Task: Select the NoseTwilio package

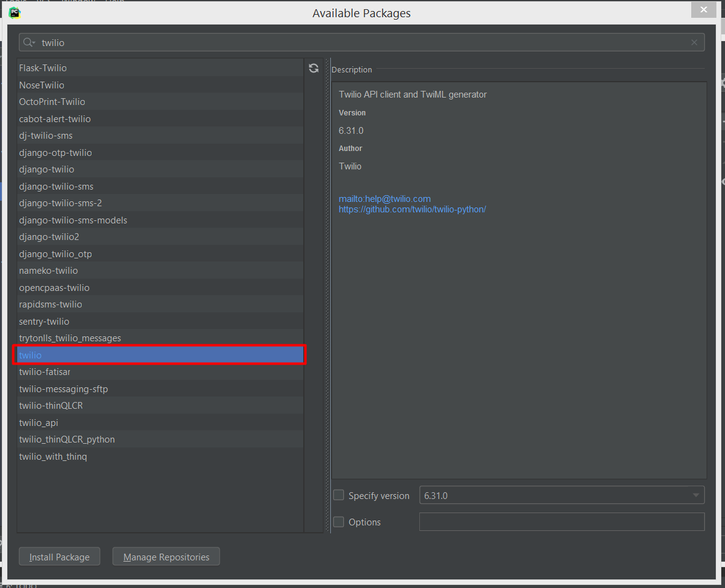Action: (160, 85)
